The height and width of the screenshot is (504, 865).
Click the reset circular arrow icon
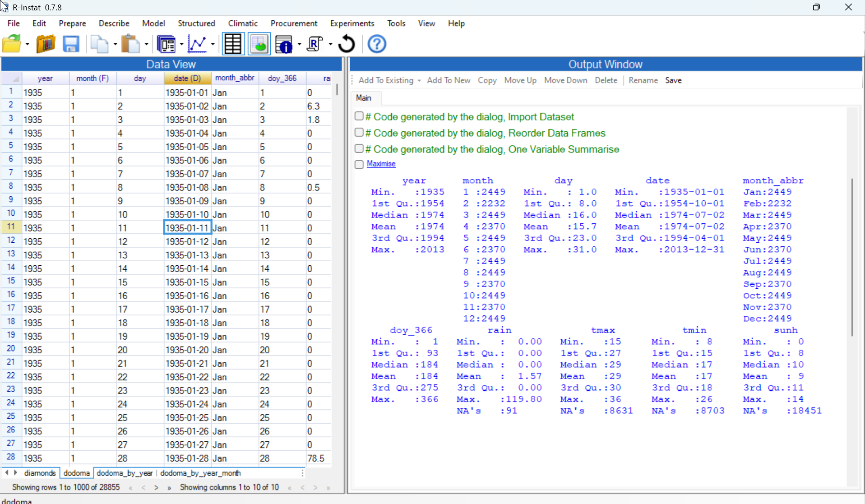coord(347,44)
